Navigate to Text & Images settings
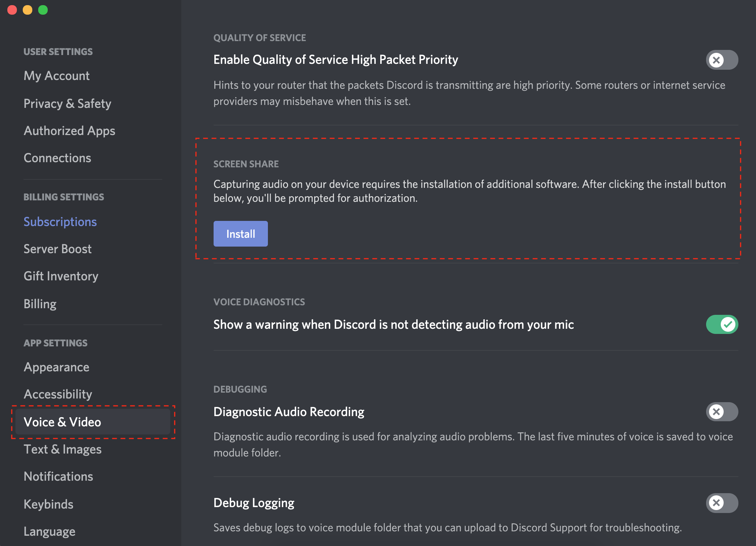 [62, 450]
